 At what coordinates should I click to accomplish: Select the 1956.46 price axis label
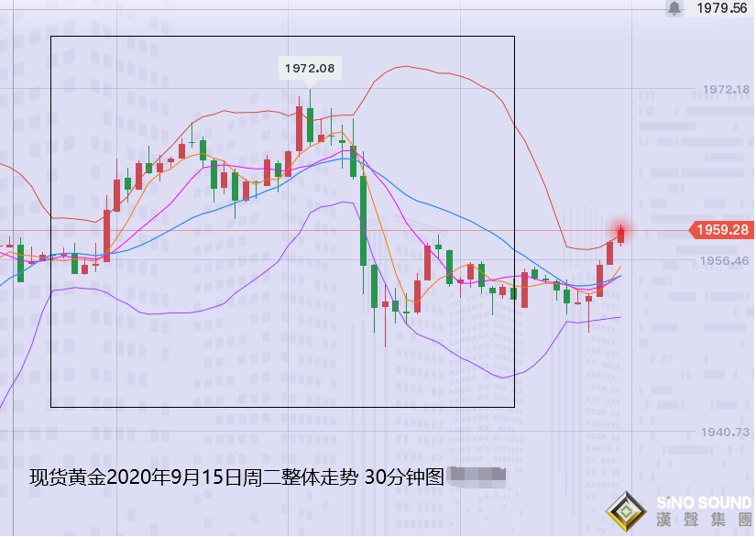coord(726,261)
